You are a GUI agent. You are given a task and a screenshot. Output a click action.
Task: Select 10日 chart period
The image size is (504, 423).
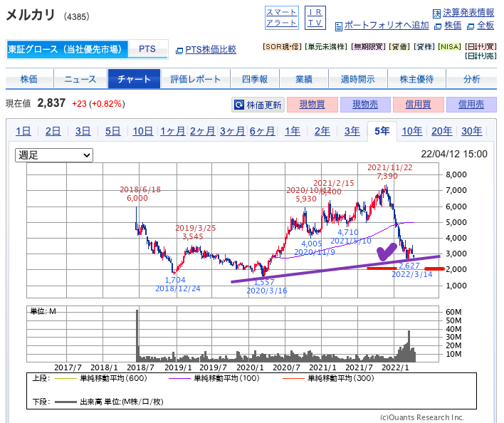click(142, 131)
